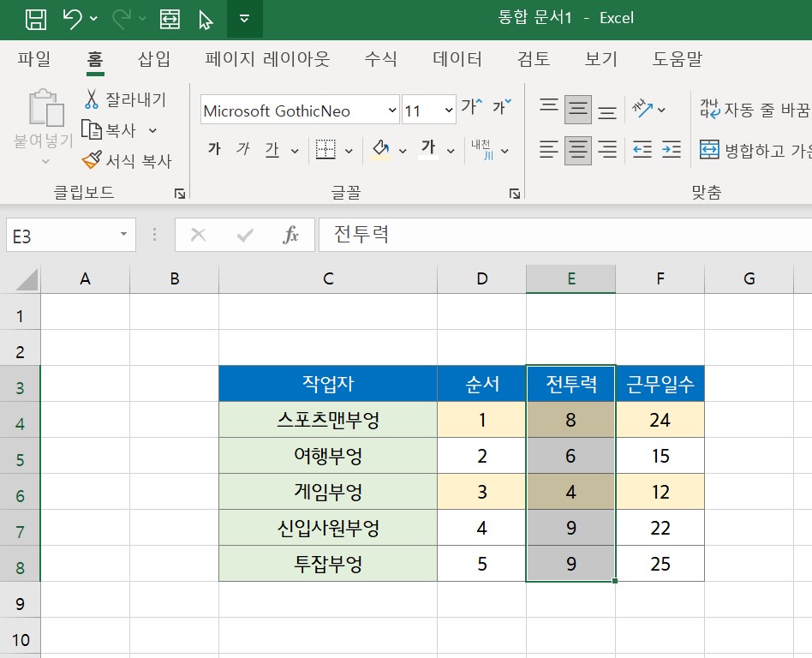
Task: Select row 5 header
Action: tap(20, 456)
